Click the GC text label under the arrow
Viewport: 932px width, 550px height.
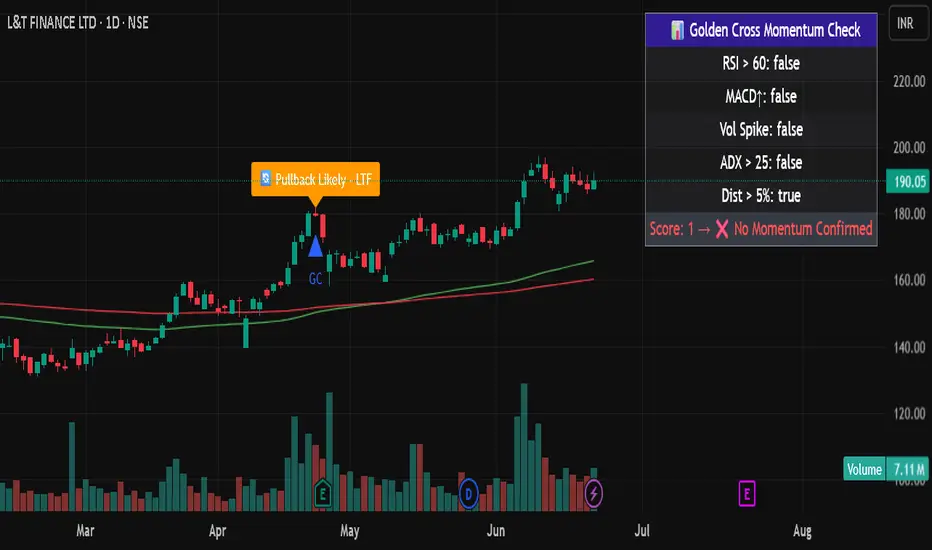click(x=316, y=278)
